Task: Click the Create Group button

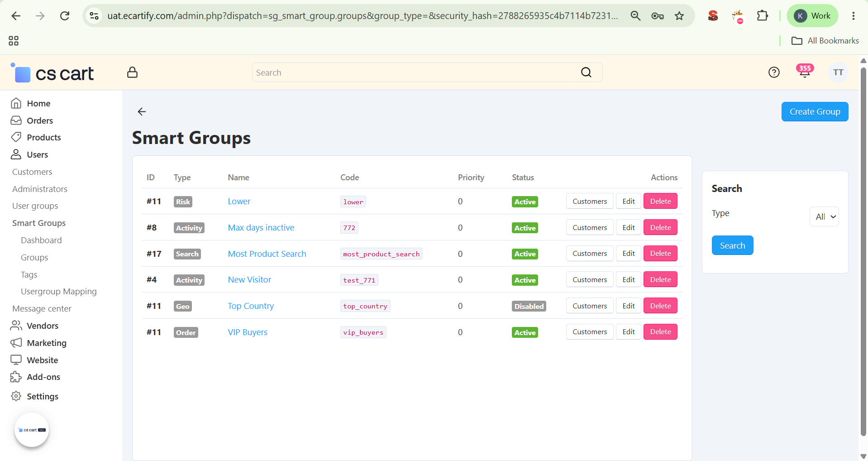Action: pos(815,111)
